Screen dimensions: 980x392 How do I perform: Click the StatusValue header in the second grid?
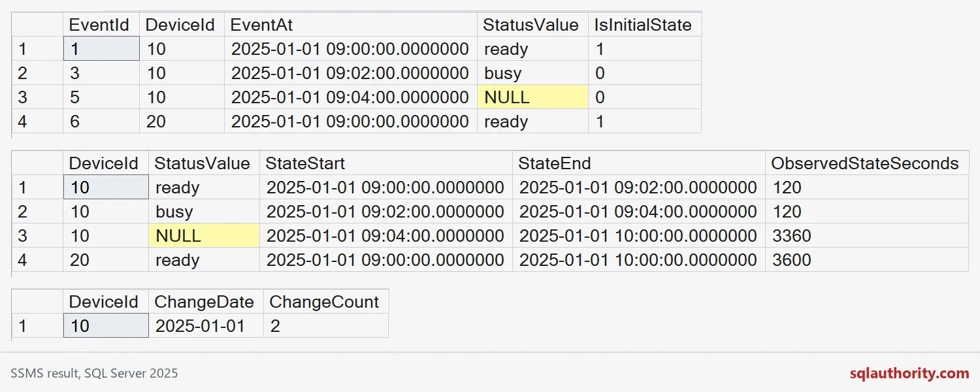tap(204, 163)
